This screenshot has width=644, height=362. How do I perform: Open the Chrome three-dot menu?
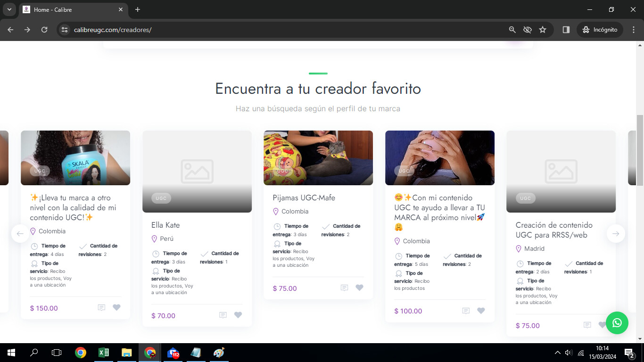pos(633,30)
